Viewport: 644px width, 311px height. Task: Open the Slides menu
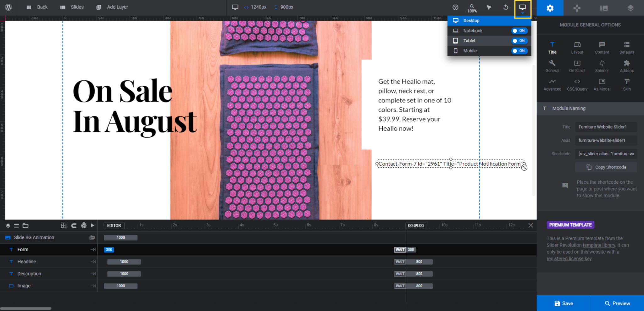point(72,7)
